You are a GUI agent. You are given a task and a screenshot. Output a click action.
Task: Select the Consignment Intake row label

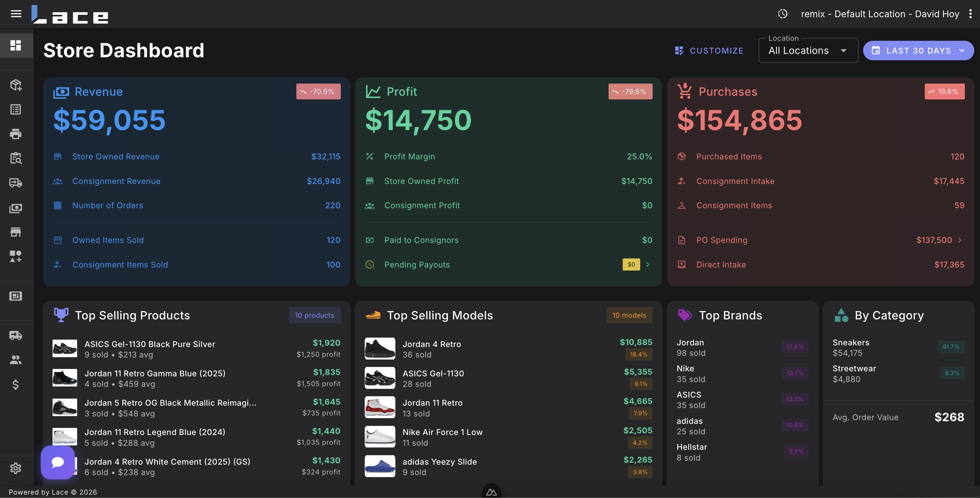coord(735,181)
